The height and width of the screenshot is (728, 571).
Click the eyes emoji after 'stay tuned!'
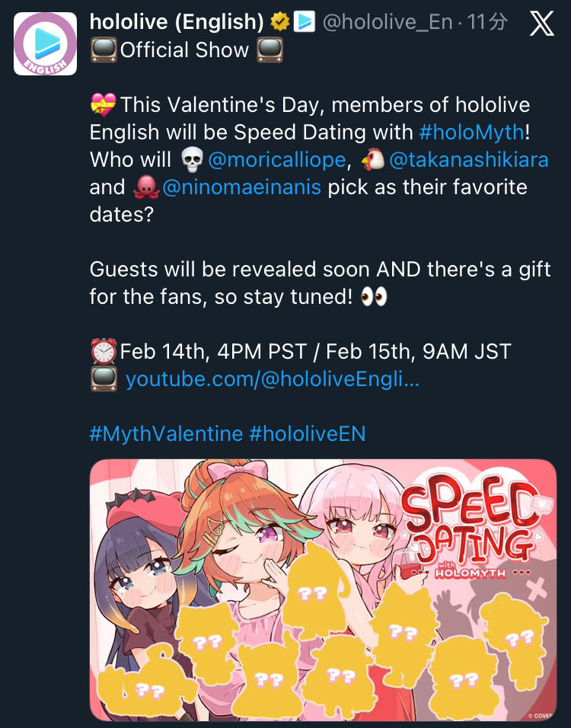click(x=373, y=297)
